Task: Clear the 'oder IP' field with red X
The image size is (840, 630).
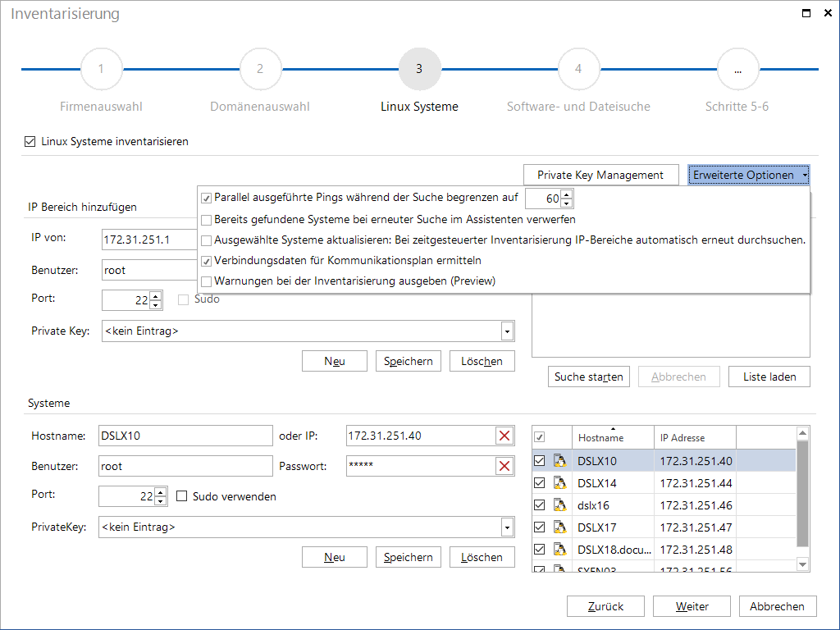Action: [504, 436]
